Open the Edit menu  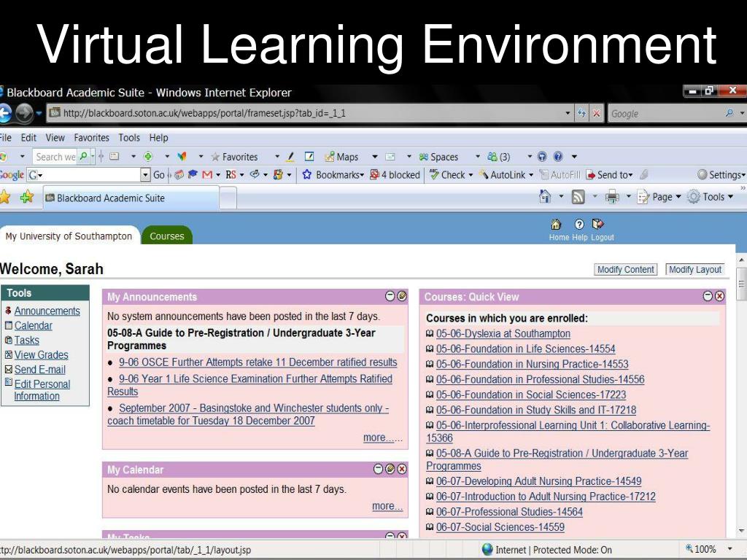pos(28,138)
